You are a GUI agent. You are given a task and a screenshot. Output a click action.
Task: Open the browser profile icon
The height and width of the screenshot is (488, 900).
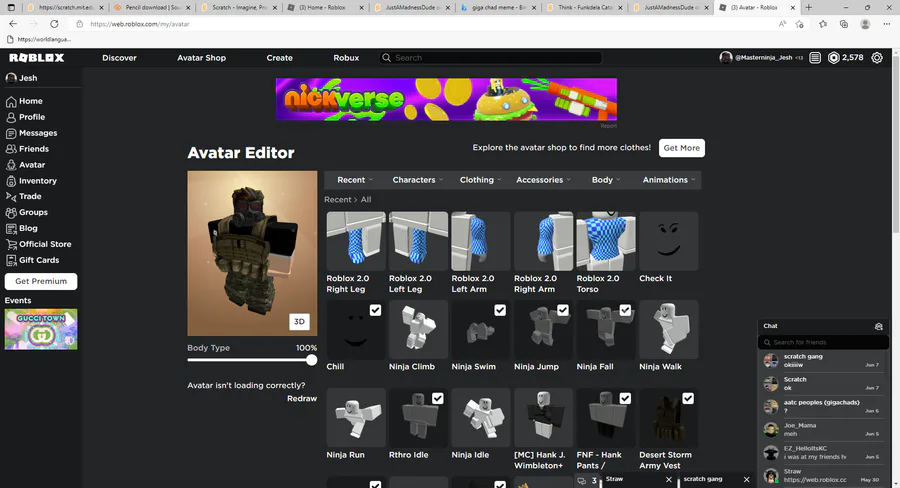pos(865,24)
